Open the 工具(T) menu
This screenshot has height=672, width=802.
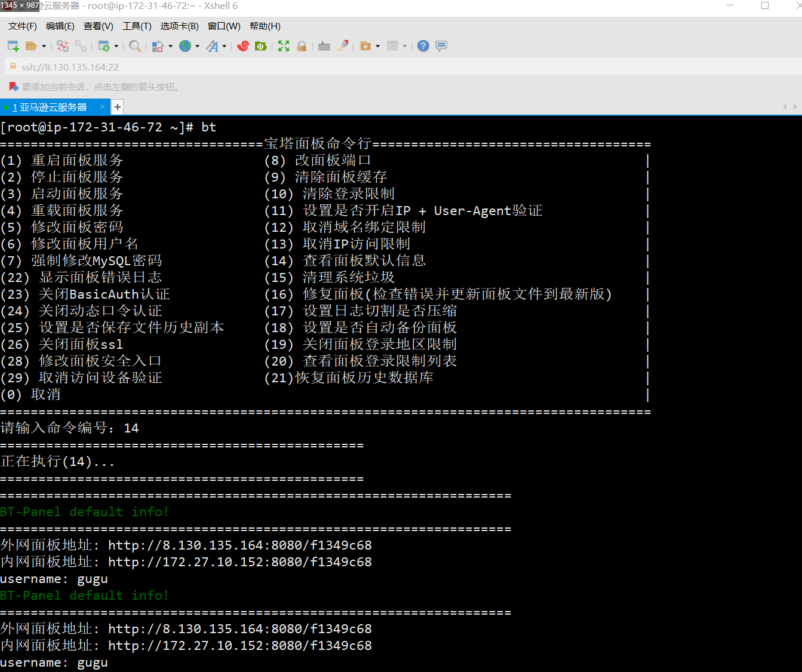coord(137,26)
